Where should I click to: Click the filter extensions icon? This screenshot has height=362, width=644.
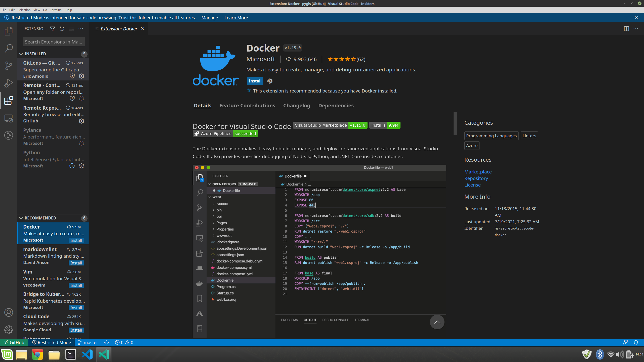coord(52,29)
